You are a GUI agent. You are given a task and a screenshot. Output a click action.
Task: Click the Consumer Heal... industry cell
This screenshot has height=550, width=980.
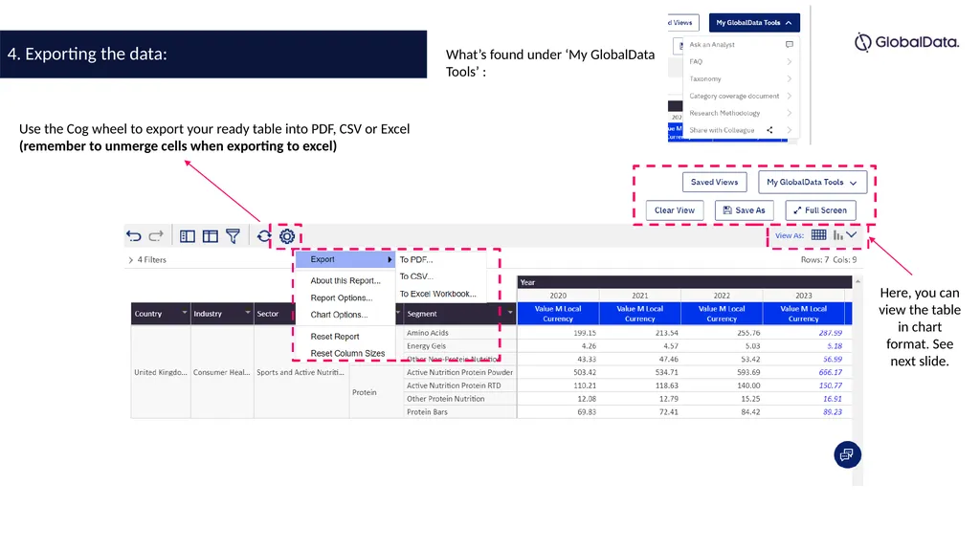[x=222, y=372]
